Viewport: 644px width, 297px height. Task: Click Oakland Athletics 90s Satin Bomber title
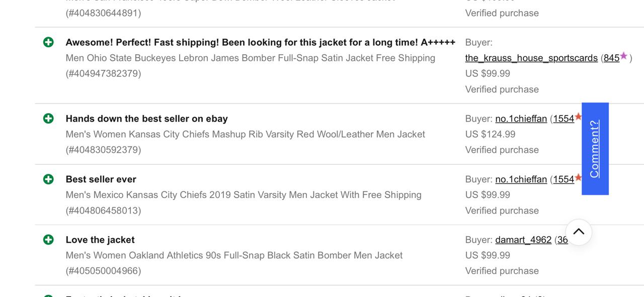coord(234,255)
